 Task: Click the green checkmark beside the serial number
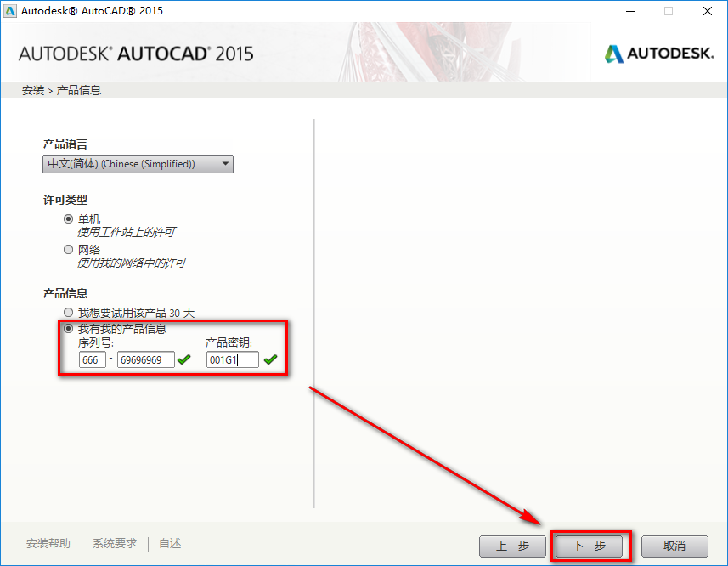pyautogui.click(x=183, y=360)
